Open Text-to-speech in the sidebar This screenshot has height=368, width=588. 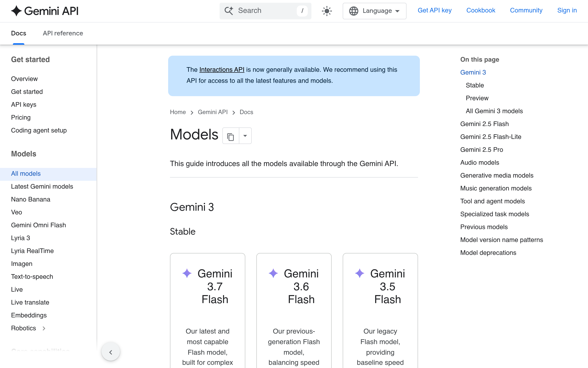[x=32, y=277]
